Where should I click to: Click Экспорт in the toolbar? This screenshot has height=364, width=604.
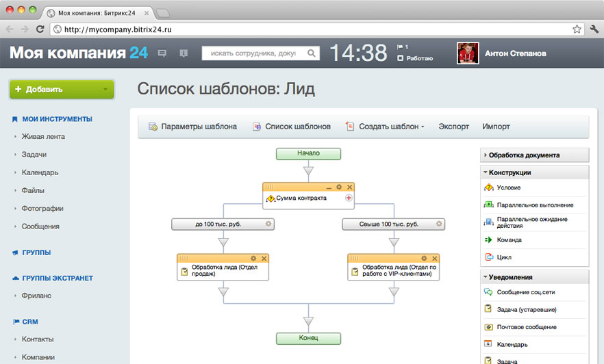coord(453,126)
